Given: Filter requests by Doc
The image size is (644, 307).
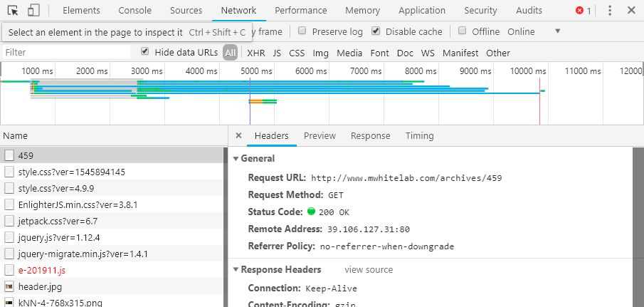Looking at the screenshot, I should pos(405,53).
